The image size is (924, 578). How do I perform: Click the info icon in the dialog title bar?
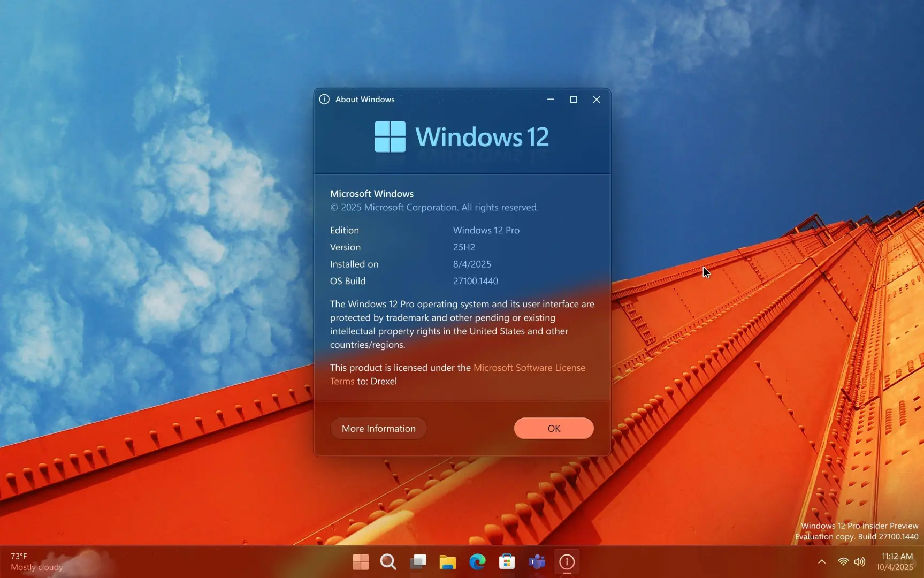click(x=324, y=100)
